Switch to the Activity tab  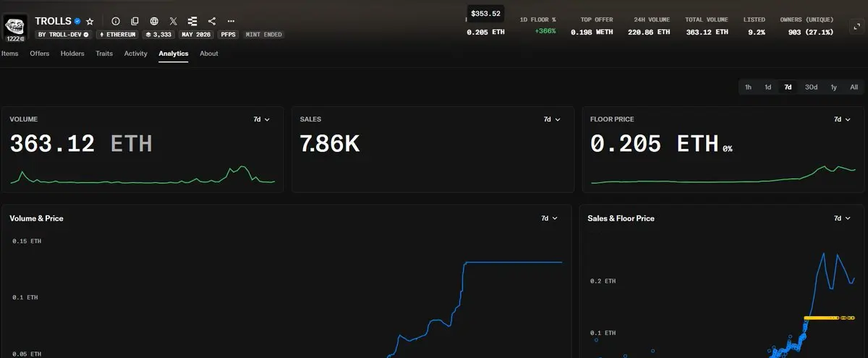(135, 54)
